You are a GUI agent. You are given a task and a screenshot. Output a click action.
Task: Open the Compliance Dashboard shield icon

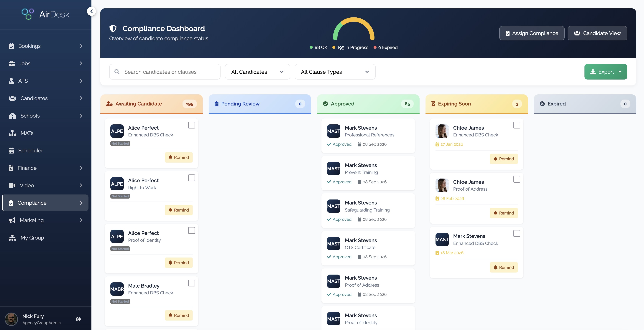113,29
